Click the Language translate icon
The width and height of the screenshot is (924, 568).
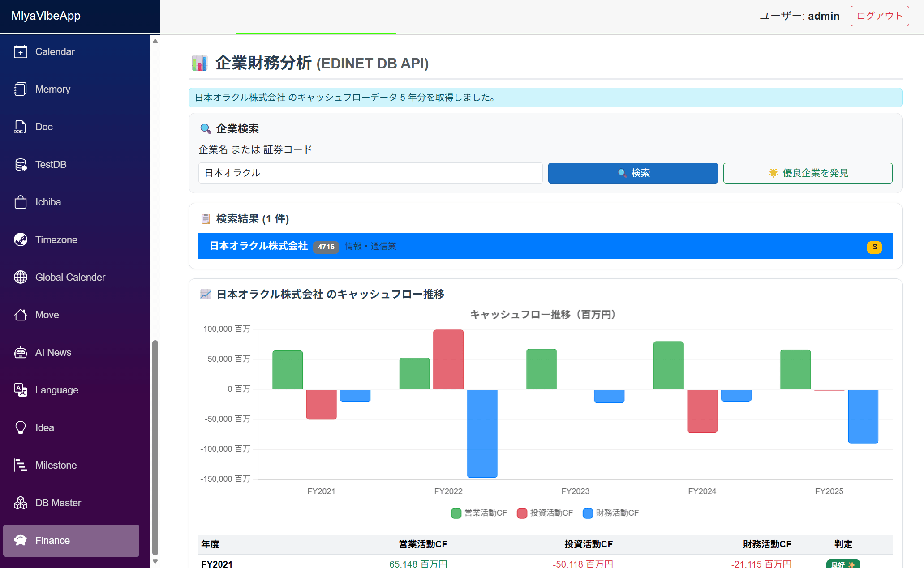coord(20,390)
